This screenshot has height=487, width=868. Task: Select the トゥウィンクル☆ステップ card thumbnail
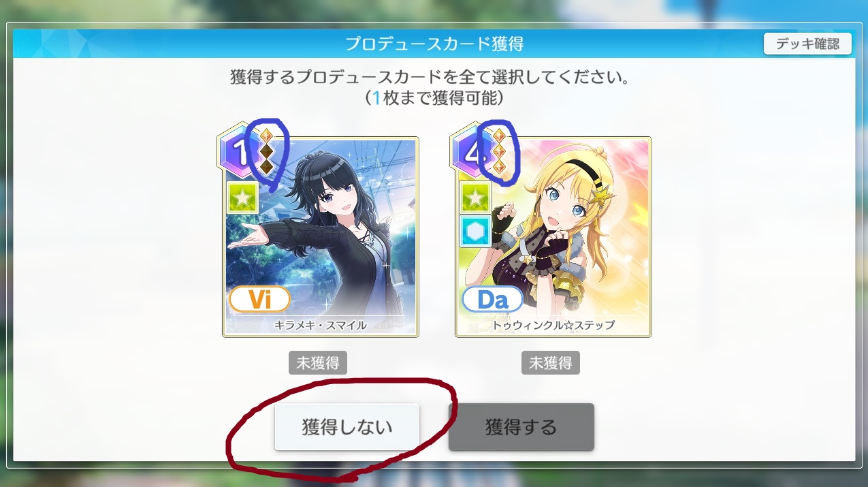(x=553, y=236)
